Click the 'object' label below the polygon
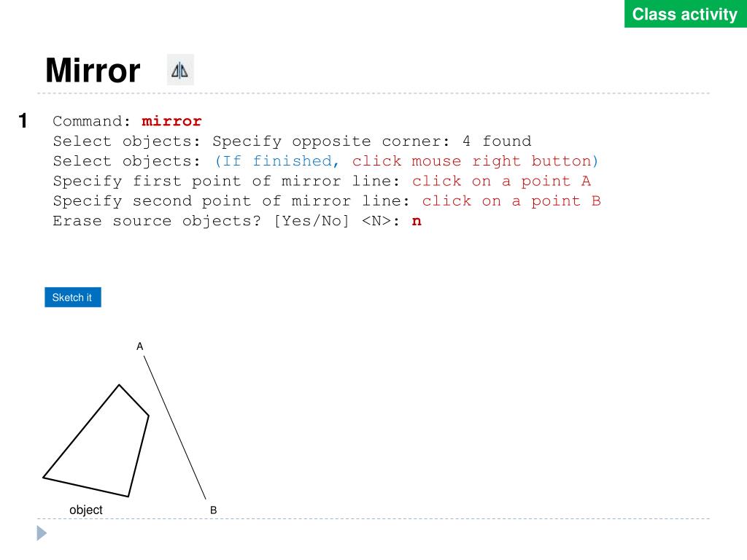747x560 pixels. (x=86, y=510)
